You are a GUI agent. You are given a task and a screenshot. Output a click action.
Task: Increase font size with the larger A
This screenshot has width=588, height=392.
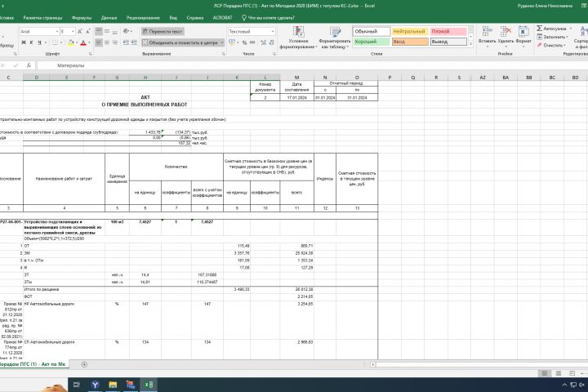pos(80,32)
